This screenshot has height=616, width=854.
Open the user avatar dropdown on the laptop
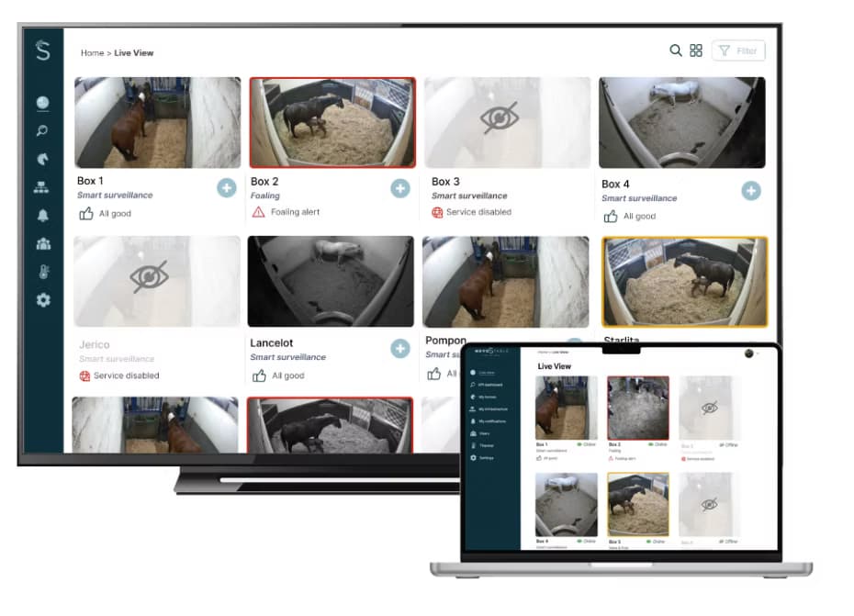tap(750, 354)
